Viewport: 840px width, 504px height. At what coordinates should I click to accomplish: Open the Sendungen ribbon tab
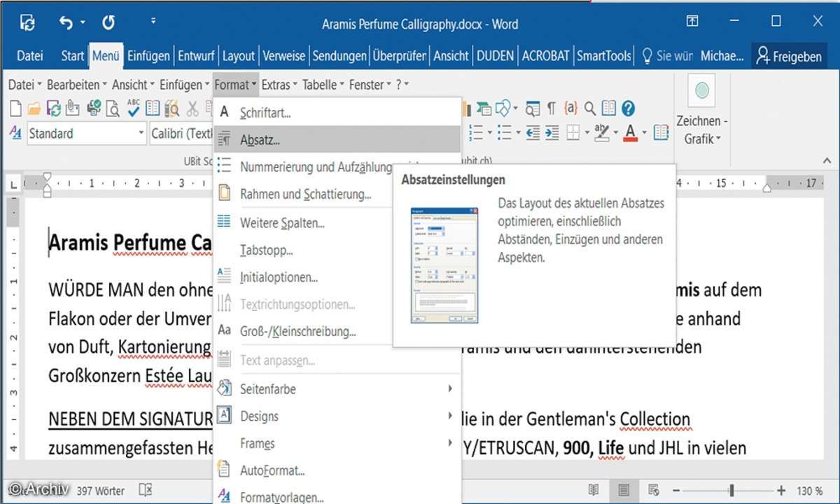click(339, 56)
